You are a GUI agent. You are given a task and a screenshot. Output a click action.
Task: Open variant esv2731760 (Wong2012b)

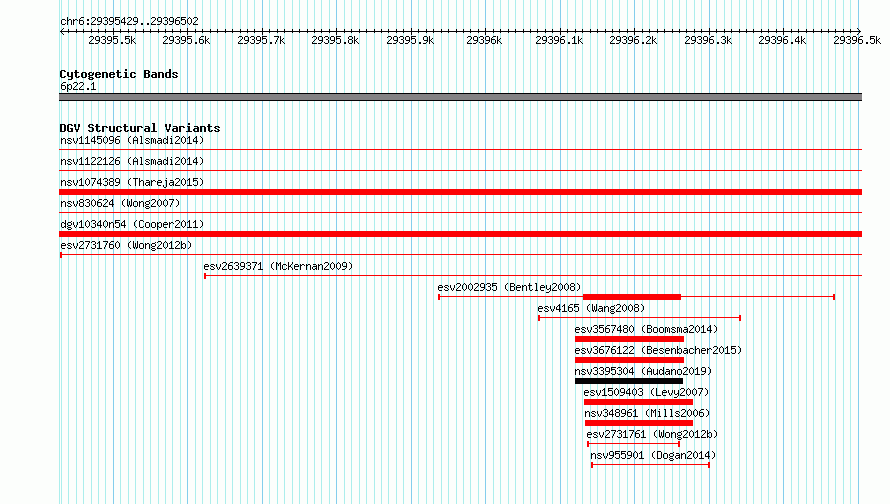[126, 245]
